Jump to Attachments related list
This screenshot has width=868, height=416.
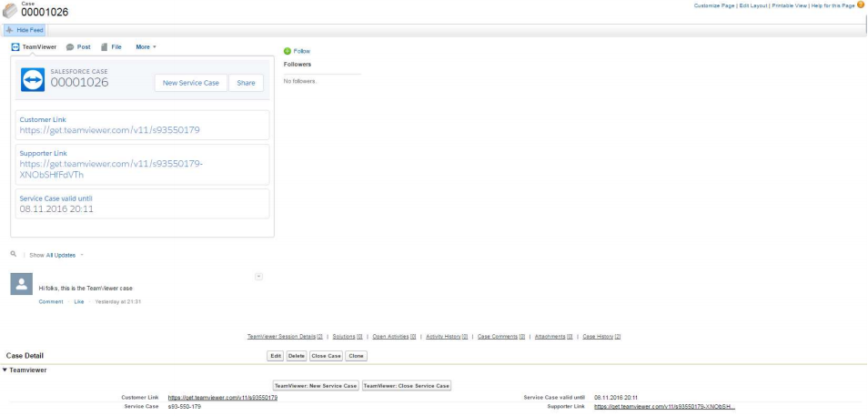click(x=553, y=336)
